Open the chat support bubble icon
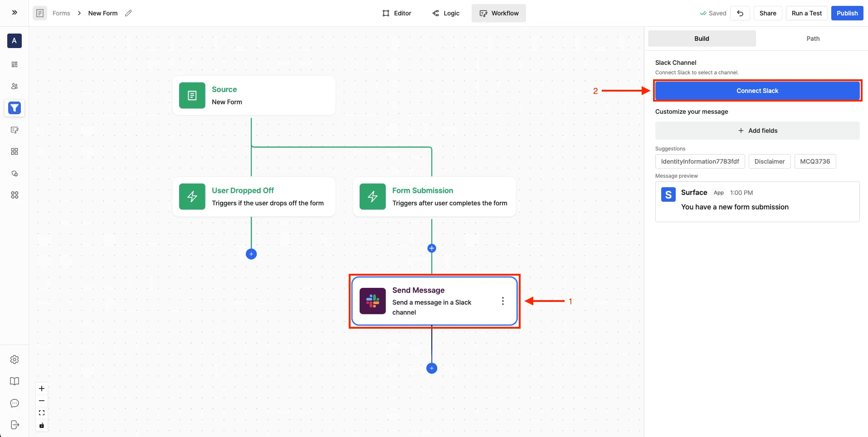This screenshot has height=437, width=868. [15, 403]
